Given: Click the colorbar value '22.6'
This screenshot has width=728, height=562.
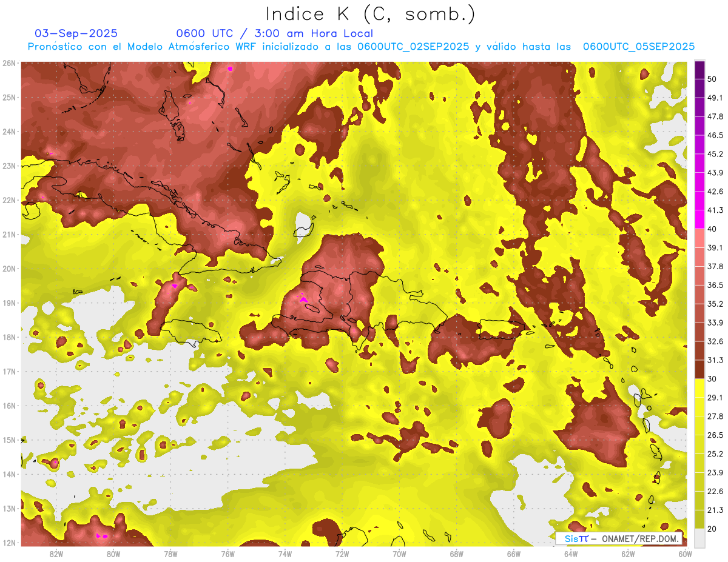Looking at the screenshot, I should coord(715,491).
